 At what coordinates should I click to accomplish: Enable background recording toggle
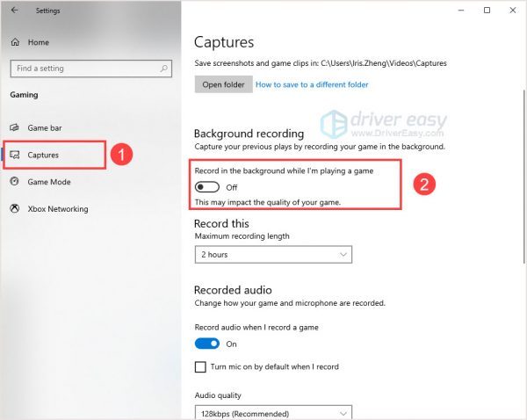207,187
